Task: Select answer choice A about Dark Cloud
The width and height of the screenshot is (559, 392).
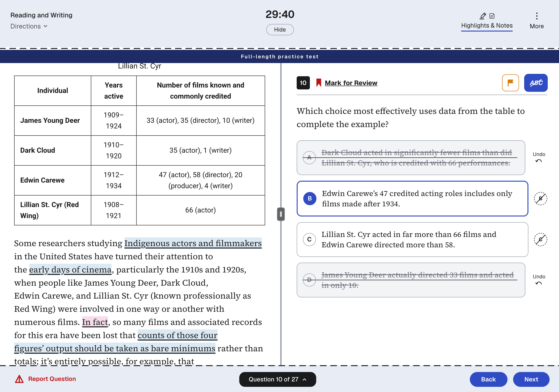Action: pos(411,158)
